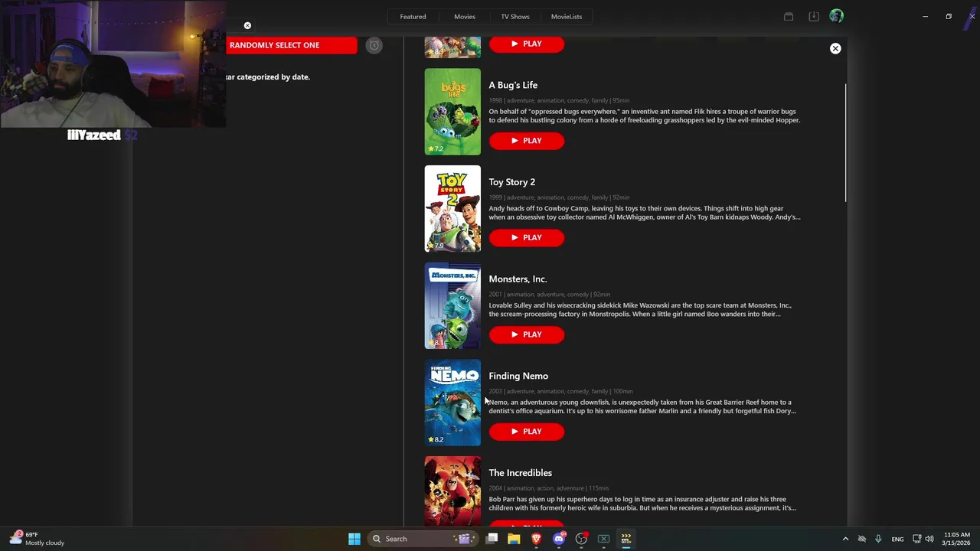Image resolution: width=980 pixels, height=551 pixels.
Task: Dismiss the small X above Randomly Select One
Action: coord(247,25)
